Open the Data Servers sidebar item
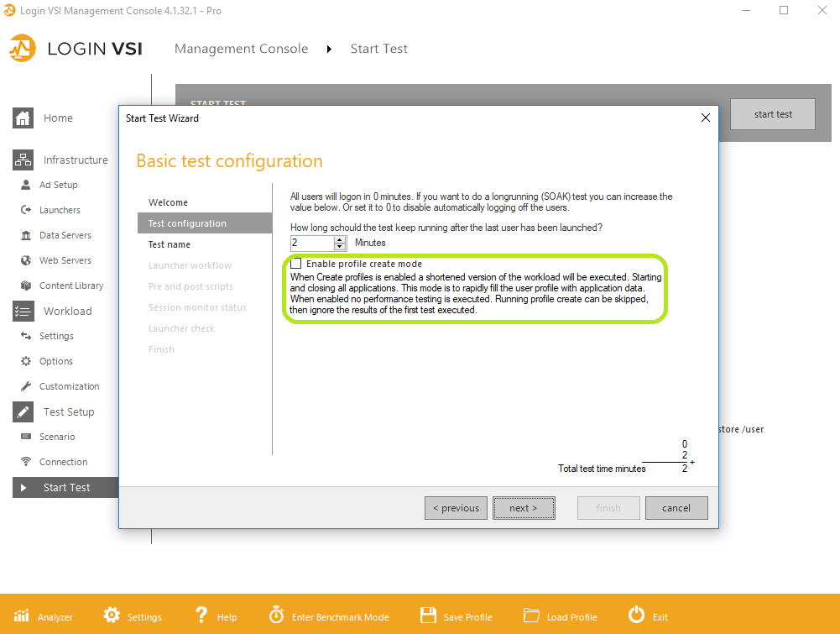The image size is (840, 634). [65, 235]
